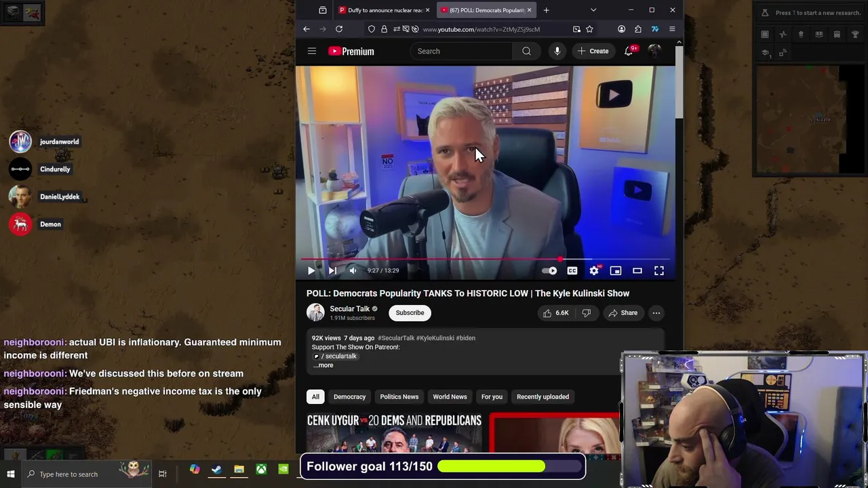The image size is (868, 488).
Task: Click the magnifier search button on YouTube
Action: (526, 51)
